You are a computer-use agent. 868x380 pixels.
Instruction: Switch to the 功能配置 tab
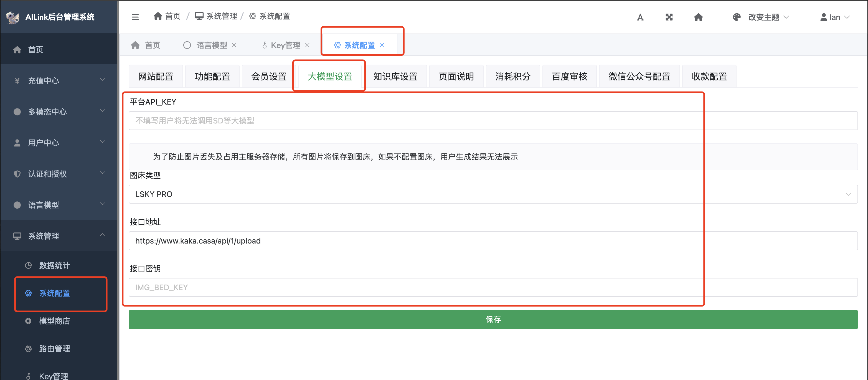coord(212,77)
